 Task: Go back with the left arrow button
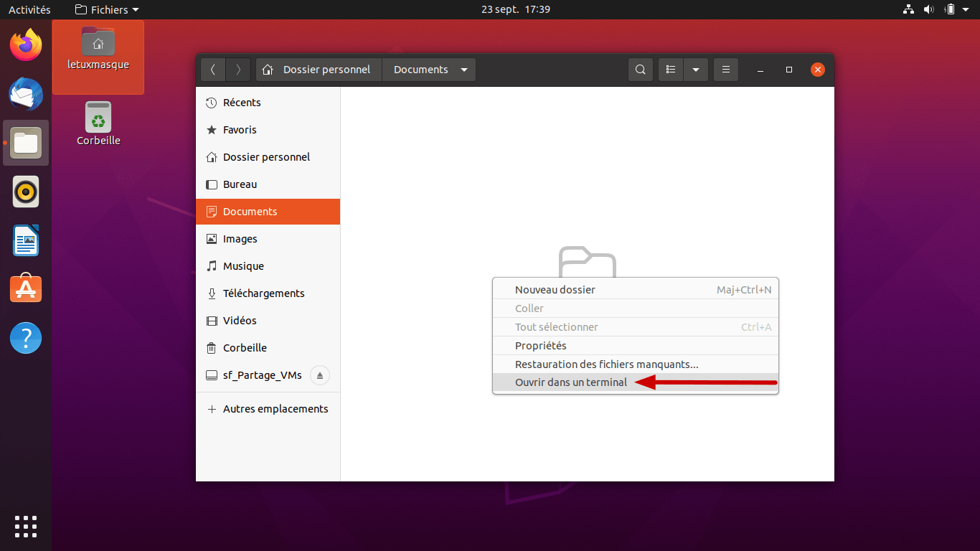[212, 70]
